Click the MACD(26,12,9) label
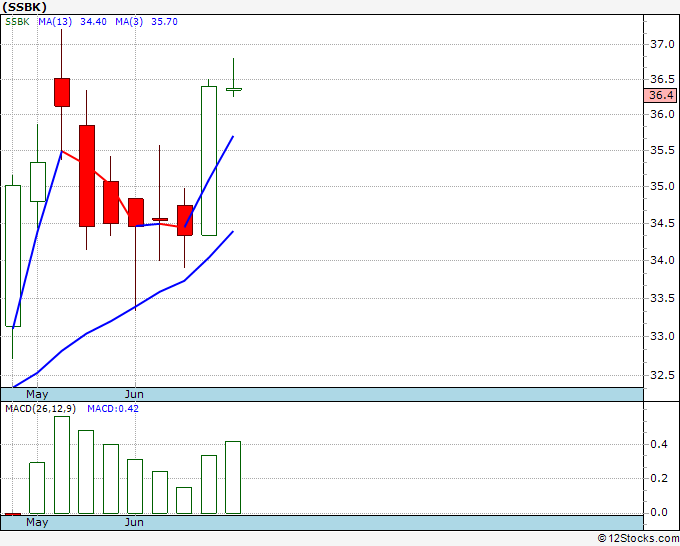Screen dimensions: 680x546 click(40, 409)
